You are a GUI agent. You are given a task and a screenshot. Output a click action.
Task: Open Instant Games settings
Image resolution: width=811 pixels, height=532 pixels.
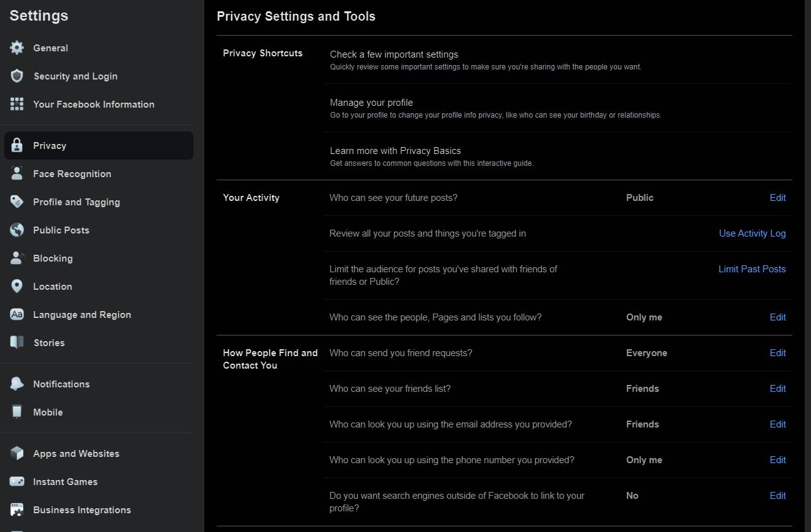point(99,481)
